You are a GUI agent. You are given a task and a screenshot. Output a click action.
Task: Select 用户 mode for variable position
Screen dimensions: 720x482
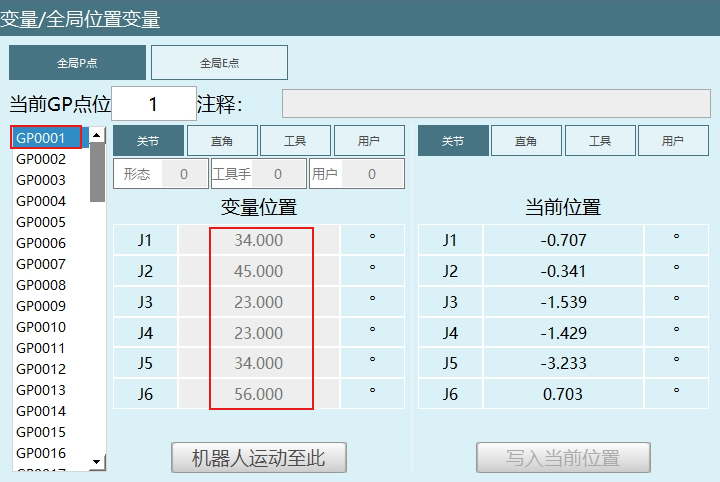(x=368, y=141)
